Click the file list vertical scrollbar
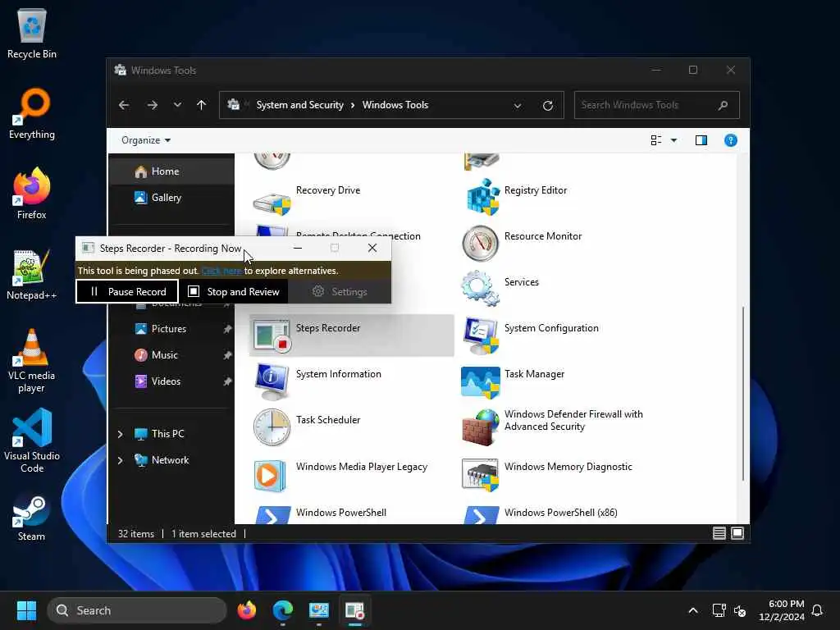Screen dimensions: 840x630 coord(743,393)
